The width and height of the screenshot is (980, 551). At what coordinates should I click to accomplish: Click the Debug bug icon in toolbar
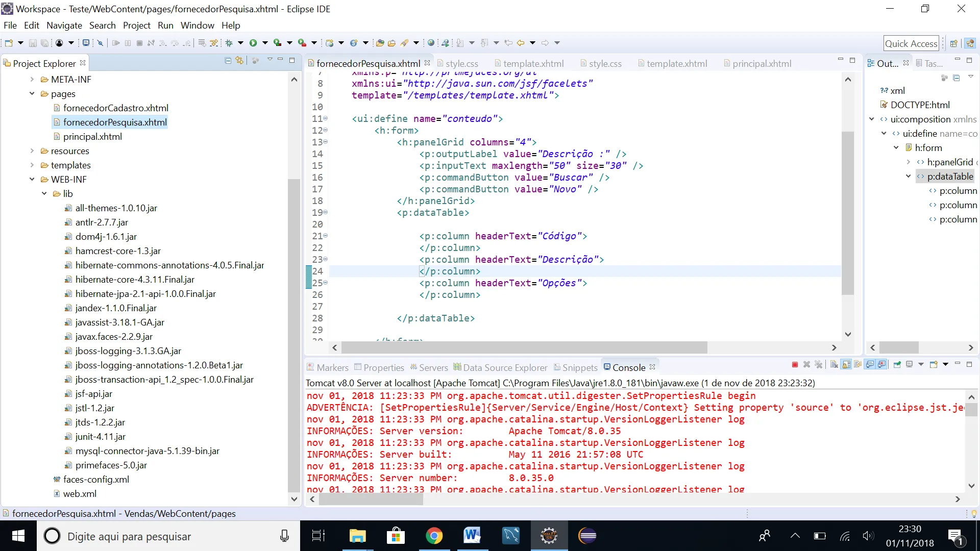pos(229,43)
